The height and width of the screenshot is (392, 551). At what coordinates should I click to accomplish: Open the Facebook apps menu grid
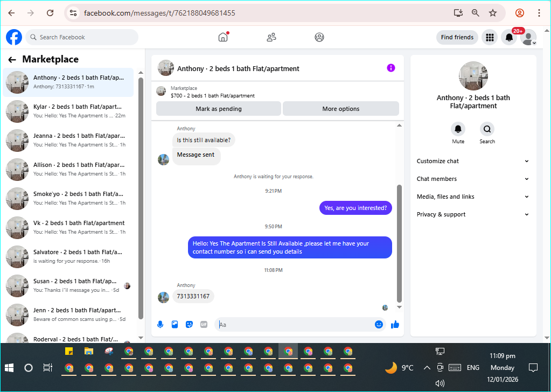point(490,37)
